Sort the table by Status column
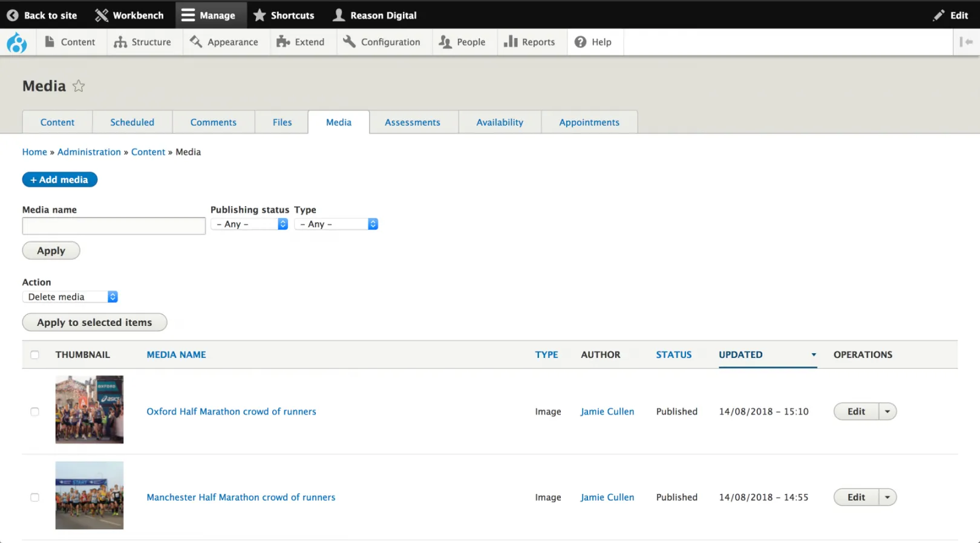The height and width of the screenshot is (543, 980). point(673,355)
